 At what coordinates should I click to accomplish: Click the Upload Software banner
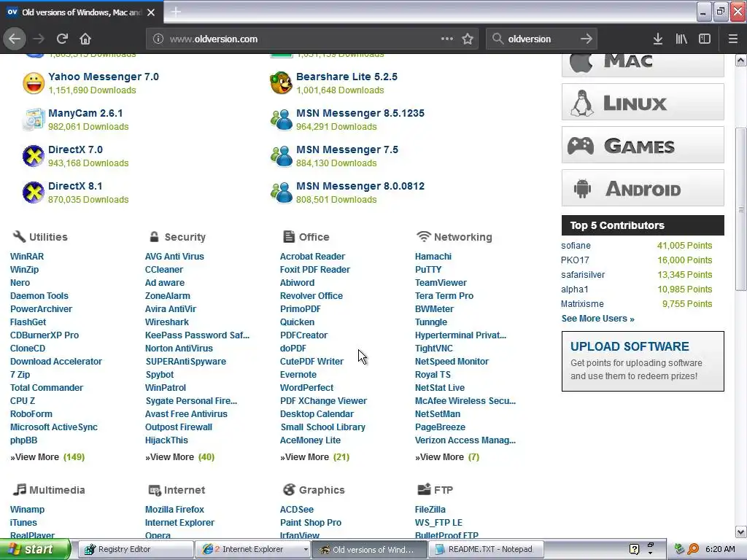click(x=643, y=361)
